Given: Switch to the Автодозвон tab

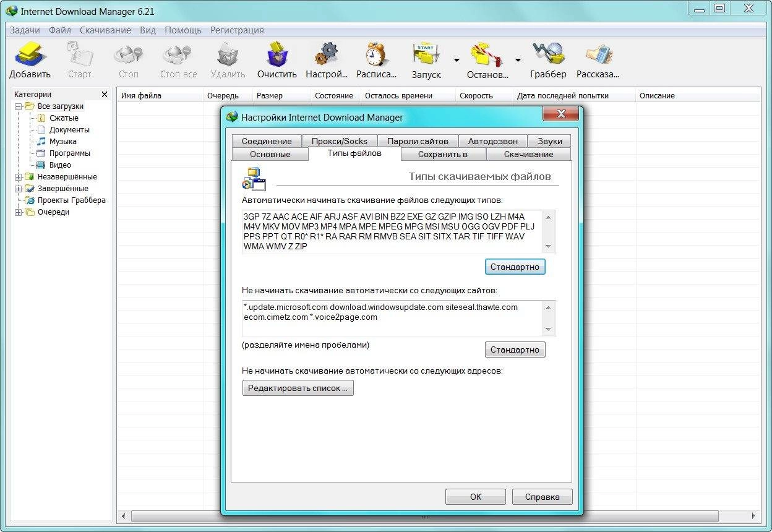Looking at the screenshot, I should tap(493, 141).
